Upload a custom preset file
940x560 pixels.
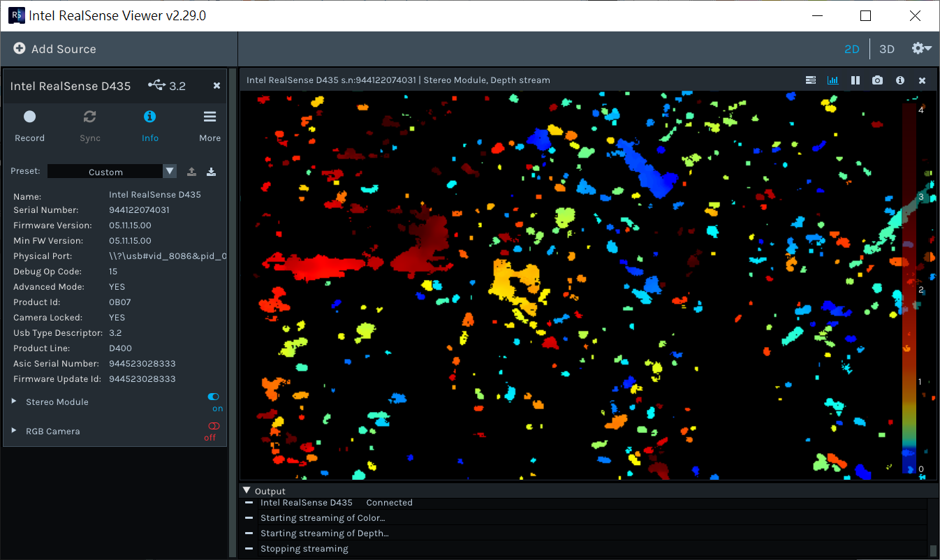[x=190, y=171]
